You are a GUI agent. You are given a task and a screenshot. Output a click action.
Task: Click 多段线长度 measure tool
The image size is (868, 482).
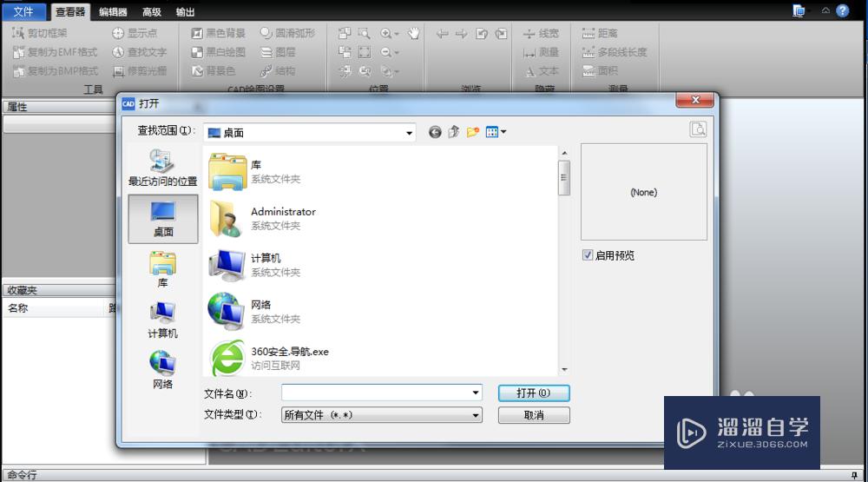615,52
